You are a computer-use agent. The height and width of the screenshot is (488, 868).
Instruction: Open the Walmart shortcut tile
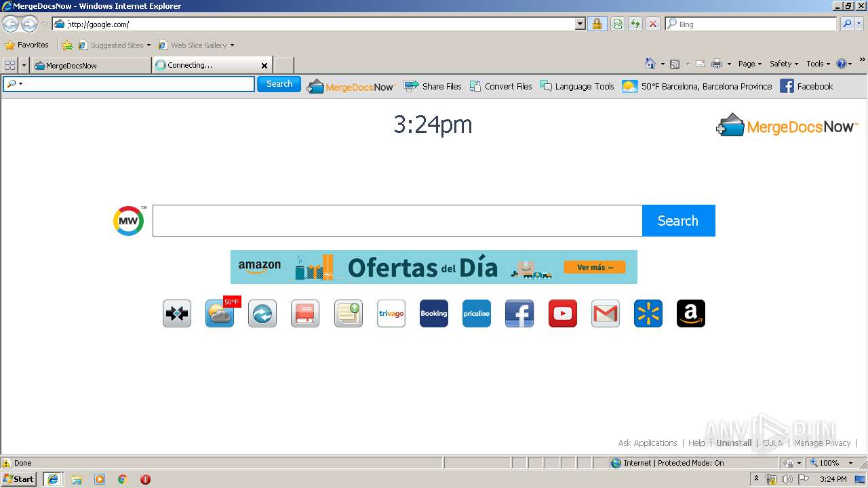[x=648, y=314]
